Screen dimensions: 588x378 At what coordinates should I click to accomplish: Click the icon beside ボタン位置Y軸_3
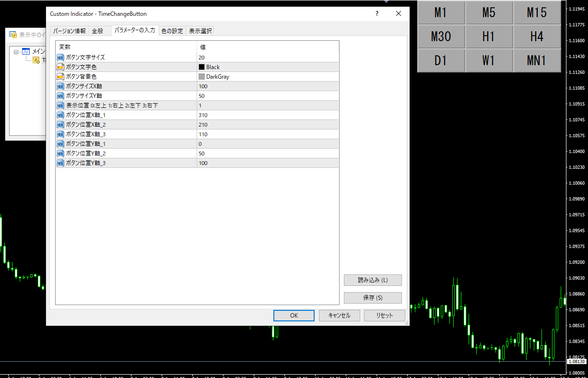[x=60, y=163]
